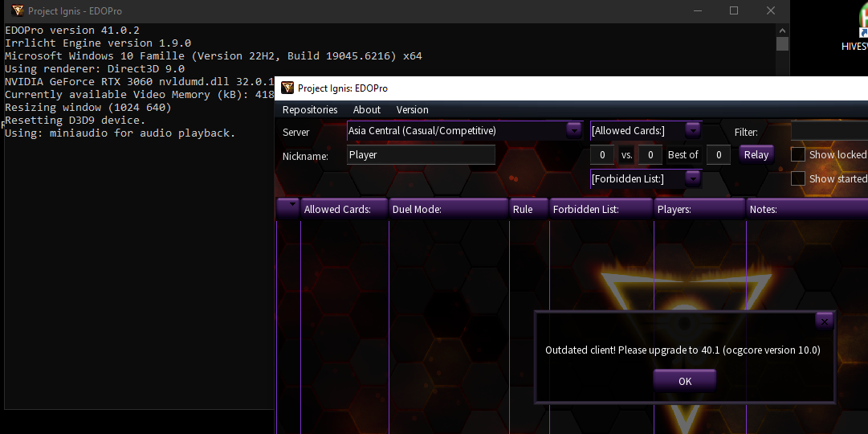The image size is (868, 434).
Task: Sort by Players column header
Action: 700,208
